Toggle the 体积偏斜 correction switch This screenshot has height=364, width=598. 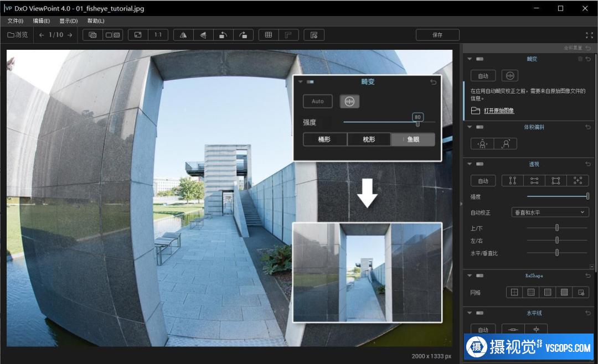tap(480, 127)
